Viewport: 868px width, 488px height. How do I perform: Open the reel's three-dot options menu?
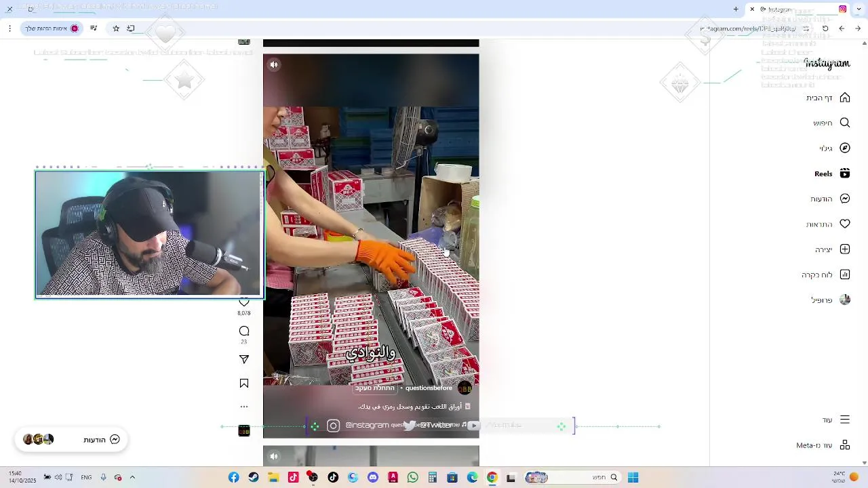244,407
